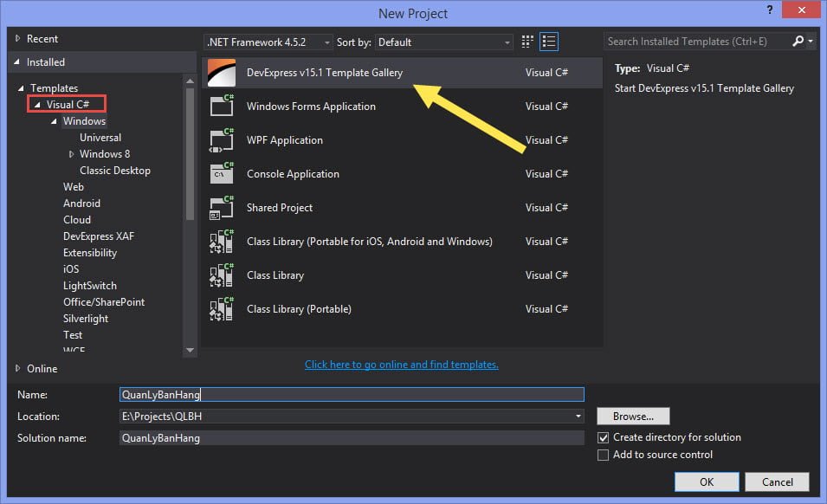Enable Create directory for solution checkbox
Viewport: 827px width, 504px height.
point(604,438)
